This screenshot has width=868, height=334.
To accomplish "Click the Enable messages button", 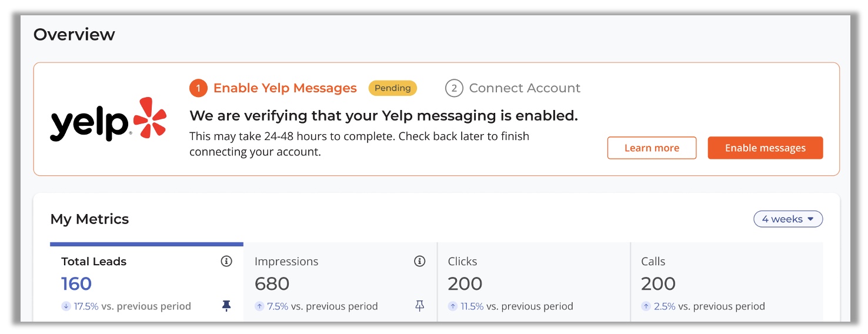I will [x=765, y=148].
